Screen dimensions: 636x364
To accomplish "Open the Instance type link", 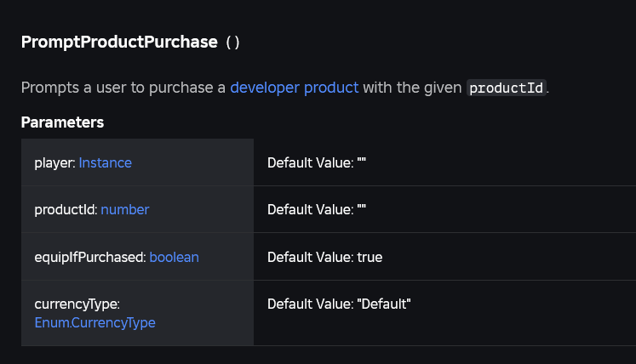I will [105, 162].
